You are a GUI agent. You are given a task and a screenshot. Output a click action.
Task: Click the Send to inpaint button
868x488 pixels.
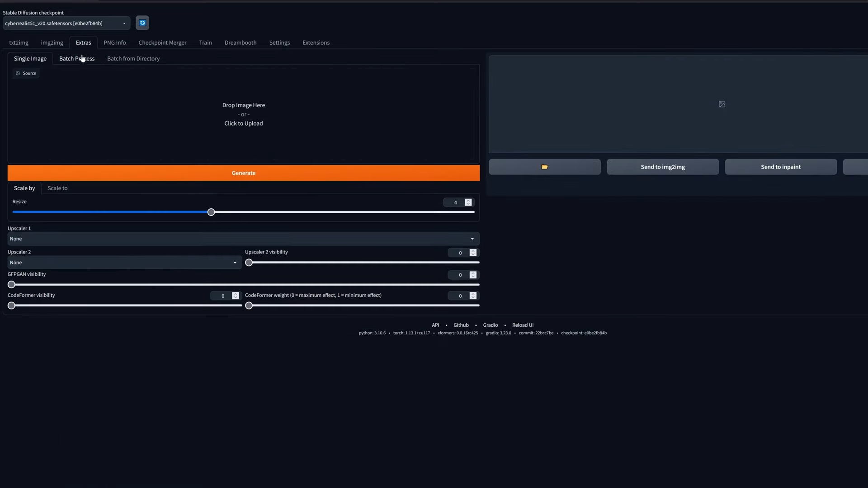point(780,167)
